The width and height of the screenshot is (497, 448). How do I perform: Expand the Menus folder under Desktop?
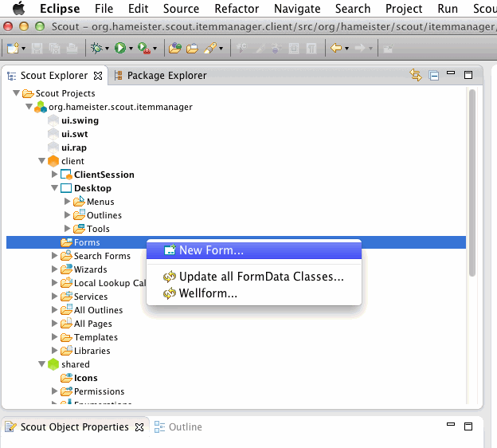click(68, 202)
